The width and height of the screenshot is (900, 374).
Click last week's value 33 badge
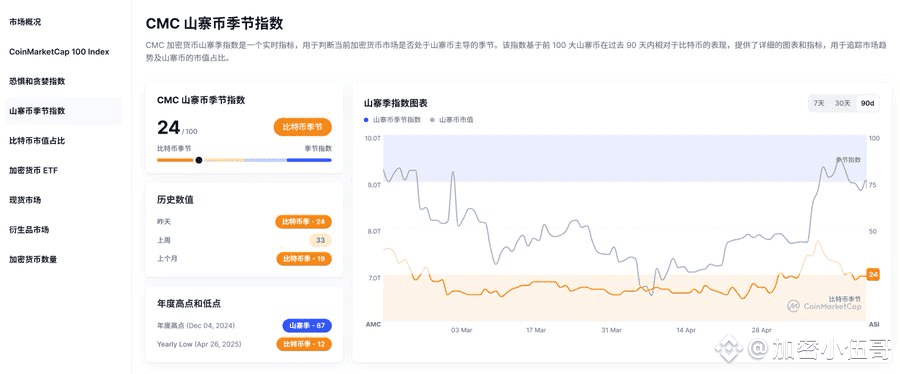tap(320, 240)
